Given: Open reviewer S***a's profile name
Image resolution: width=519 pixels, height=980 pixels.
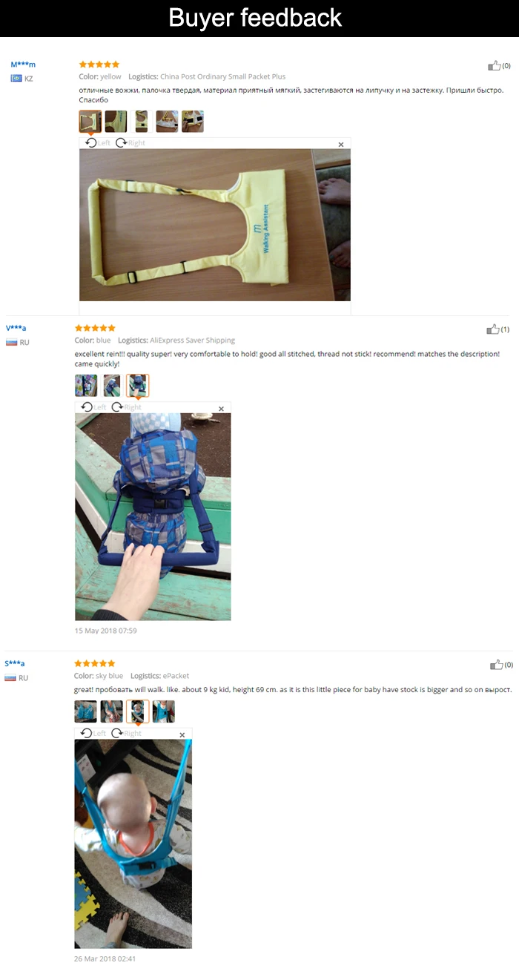Looking at the screenshot, I should [15, 663].
